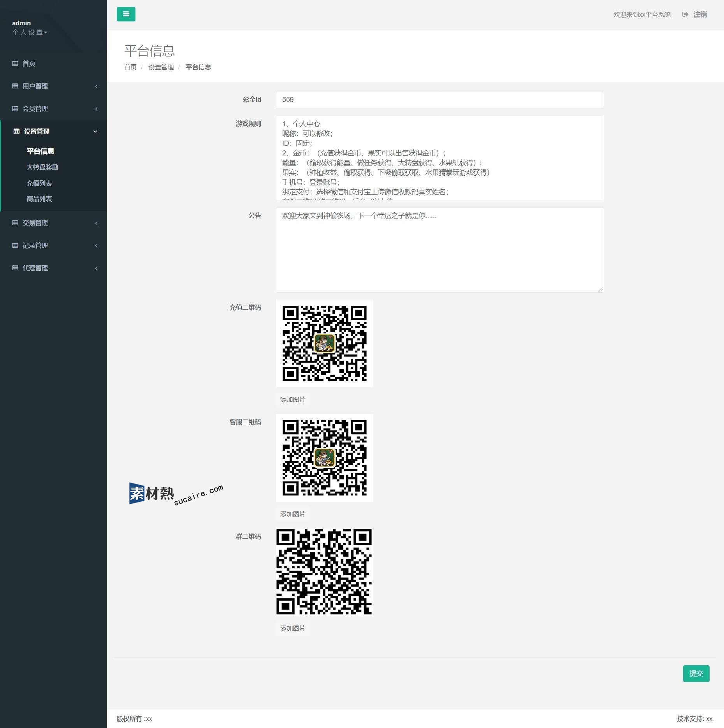
Task: Click the 客服二维码 QR code image
Action: click(325, 458)
